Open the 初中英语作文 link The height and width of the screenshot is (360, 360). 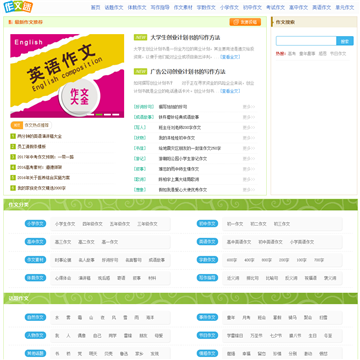(x=270, y=242)
